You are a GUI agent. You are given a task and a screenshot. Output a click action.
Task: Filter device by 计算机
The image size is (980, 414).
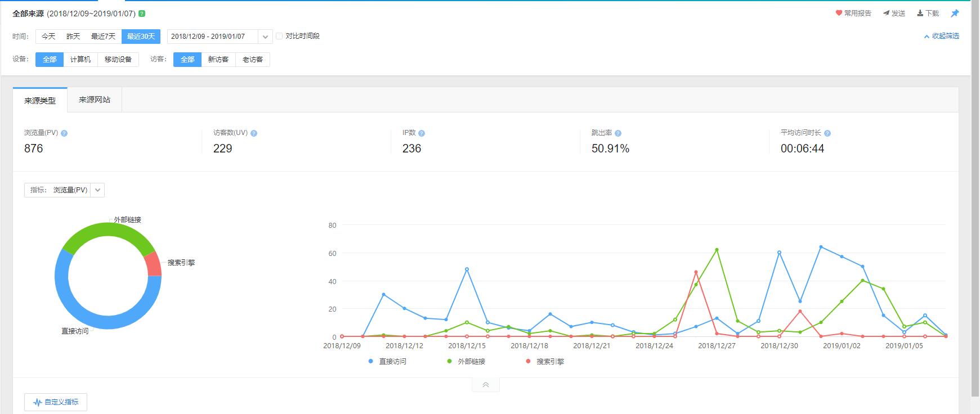[80, 60]
